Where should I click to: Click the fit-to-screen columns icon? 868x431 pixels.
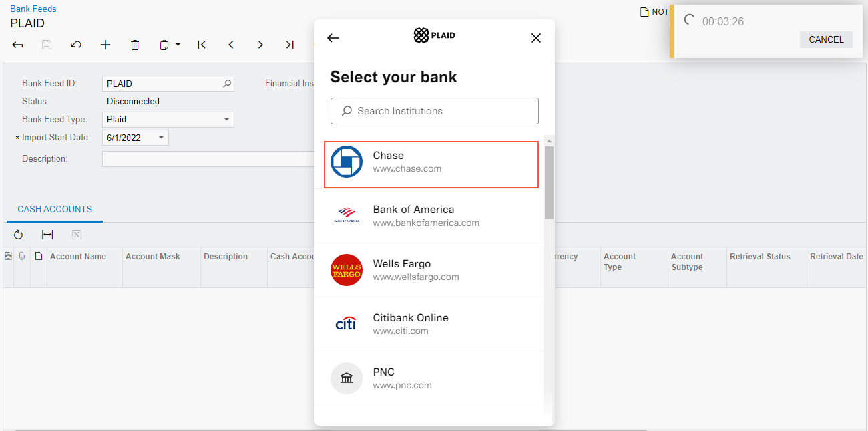(47, 235)
